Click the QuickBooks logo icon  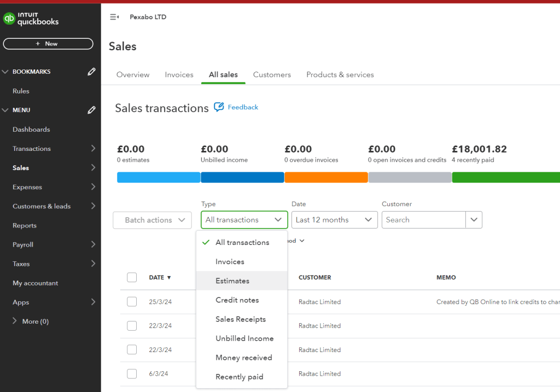click(9, 19)
